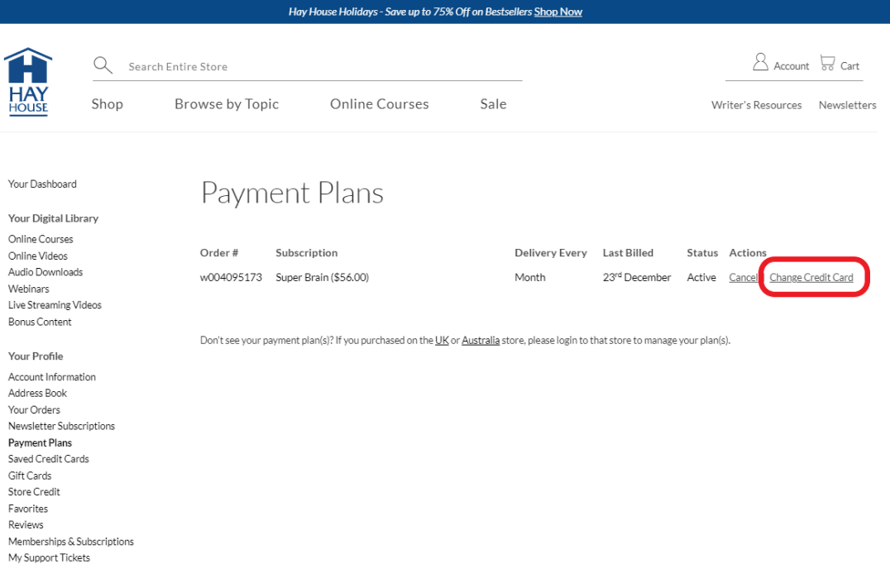Open Browse by Topic menu
890x588 pixels.
pyautogui.click(x=227, y=104)
